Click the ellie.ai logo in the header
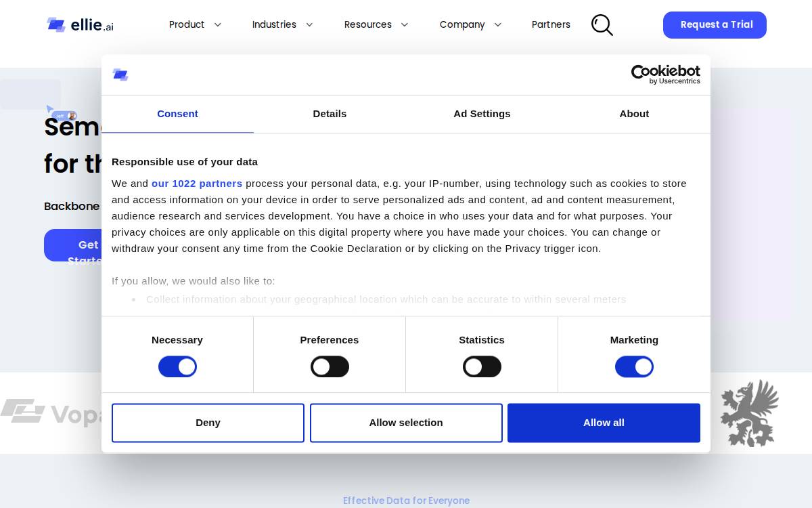This screenshot has width=812, height=508. [80, 25]
